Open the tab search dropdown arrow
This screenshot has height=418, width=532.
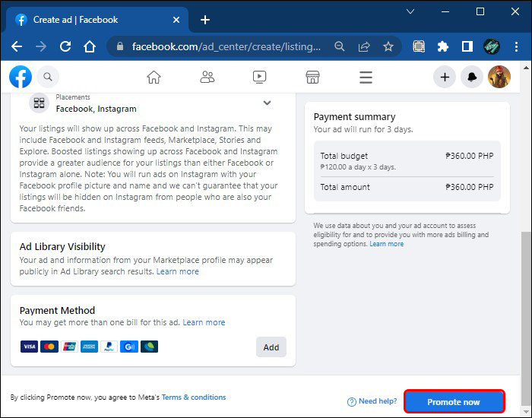410,11
